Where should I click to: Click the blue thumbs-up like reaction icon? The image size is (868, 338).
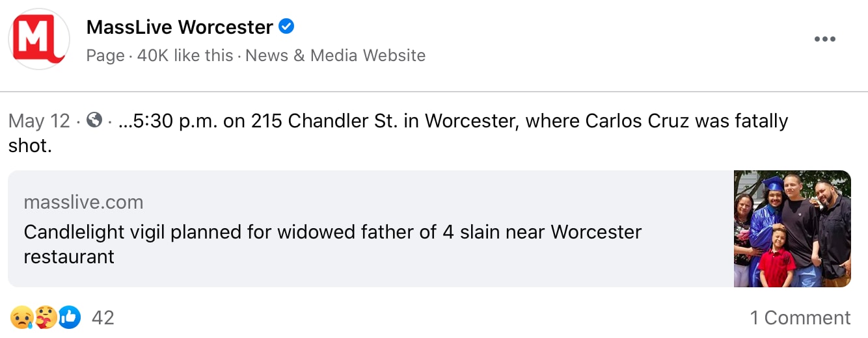[x=69, y=317]
